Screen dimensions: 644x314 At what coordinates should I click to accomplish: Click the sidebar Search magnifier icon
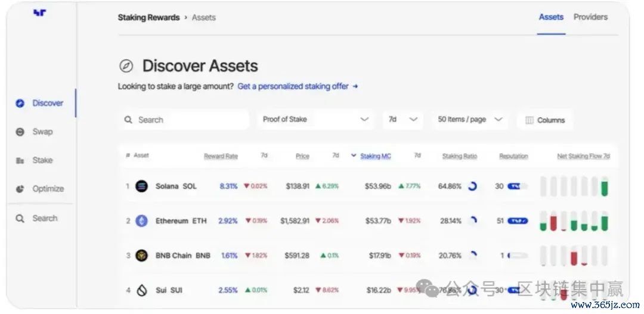click(x=20, y=218)
